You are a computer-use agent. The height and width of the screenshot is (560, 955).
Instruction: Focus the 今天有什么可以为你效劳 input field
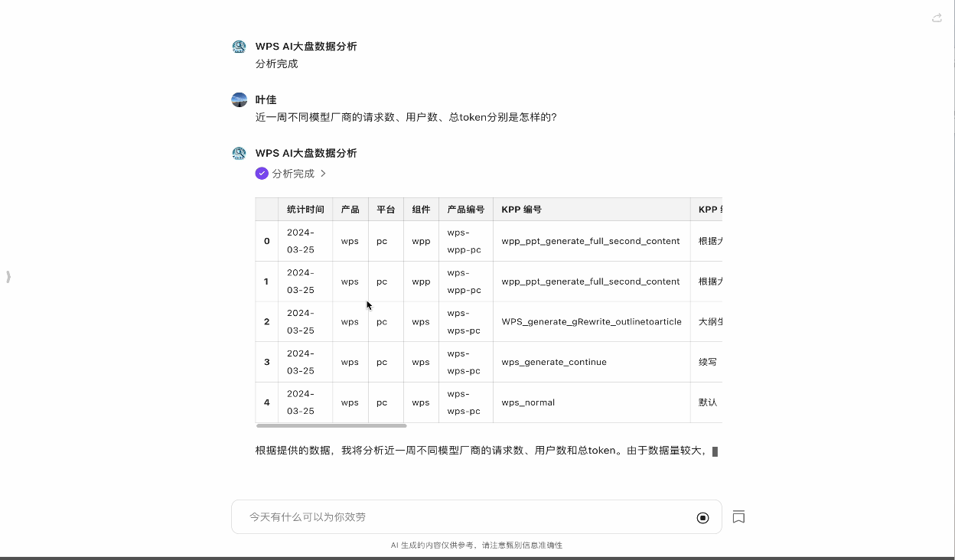point(459,517)
